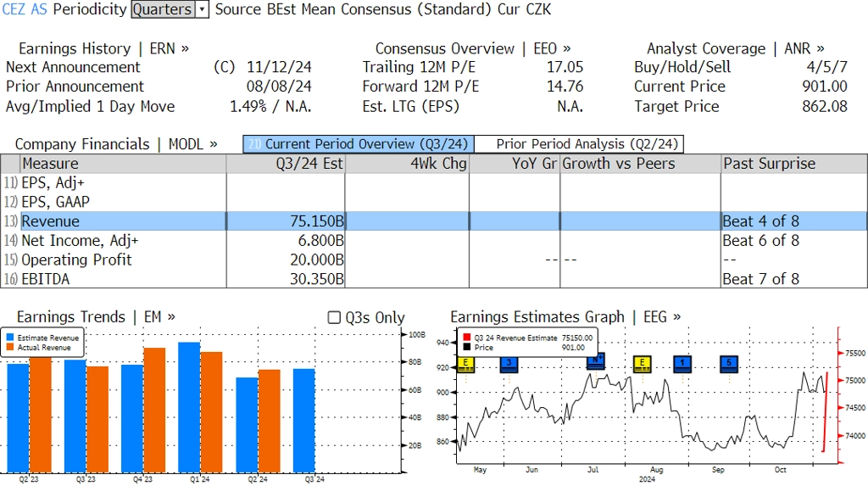Open the Periodicity Quarters dropdown

click(x=202, y=9)
